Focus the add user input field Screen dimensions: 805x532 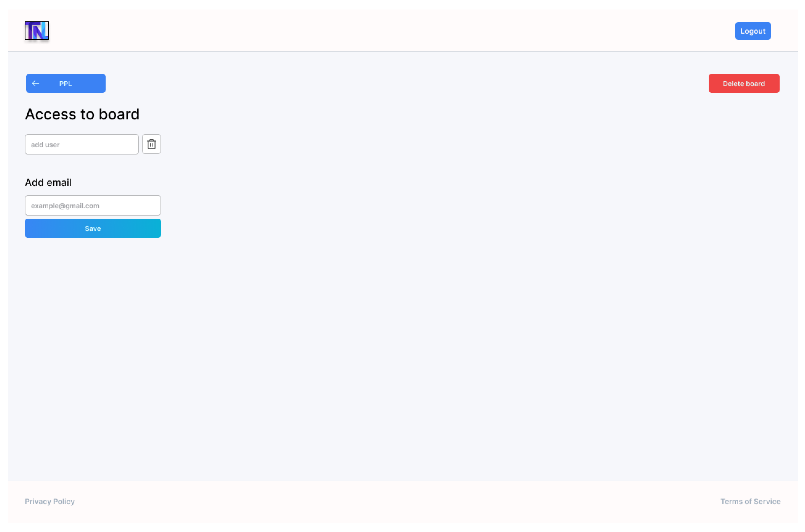pyautogui.click(x=81, y=144)
